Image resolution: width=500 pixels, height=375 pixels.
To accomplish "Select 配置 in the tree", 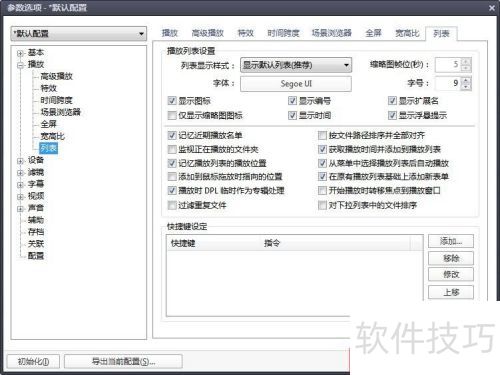I will (36, 256).
